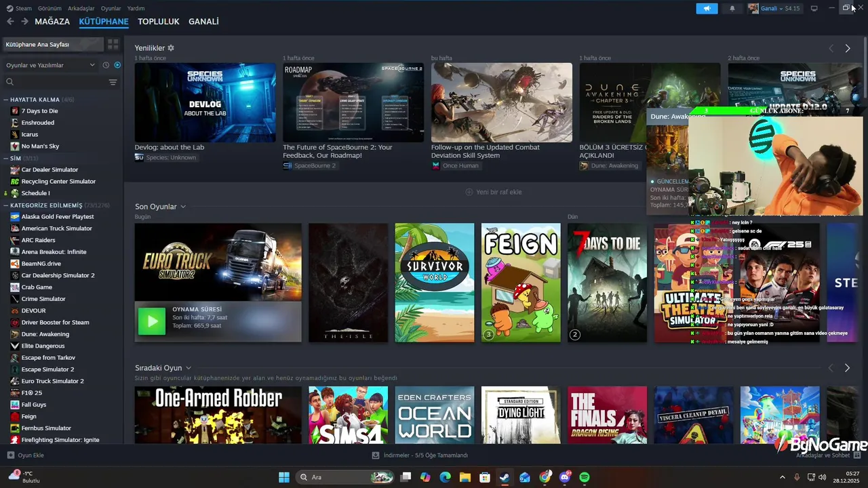868x488 pixels.
Task: Play Euro Truck Simulator 2 green button
Action: [x=152, y=321]
